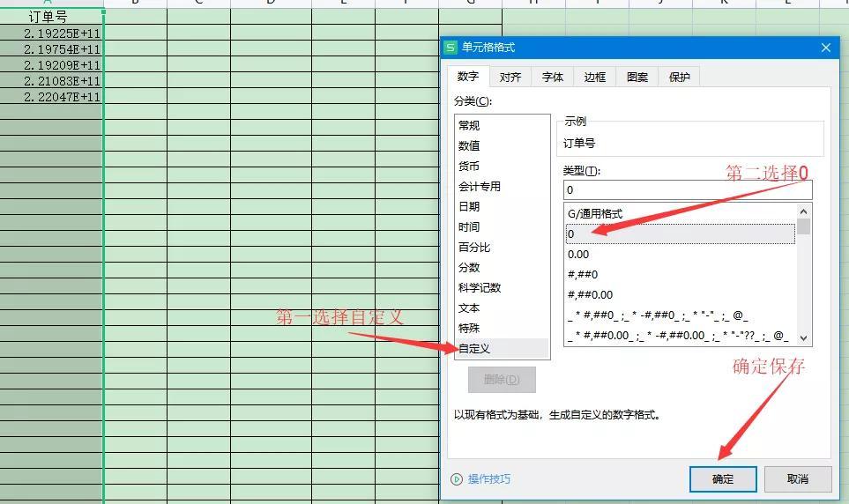The image size is (849, 504).
Task: Select the 0.00 format
Action: click(x=680, y=255)
